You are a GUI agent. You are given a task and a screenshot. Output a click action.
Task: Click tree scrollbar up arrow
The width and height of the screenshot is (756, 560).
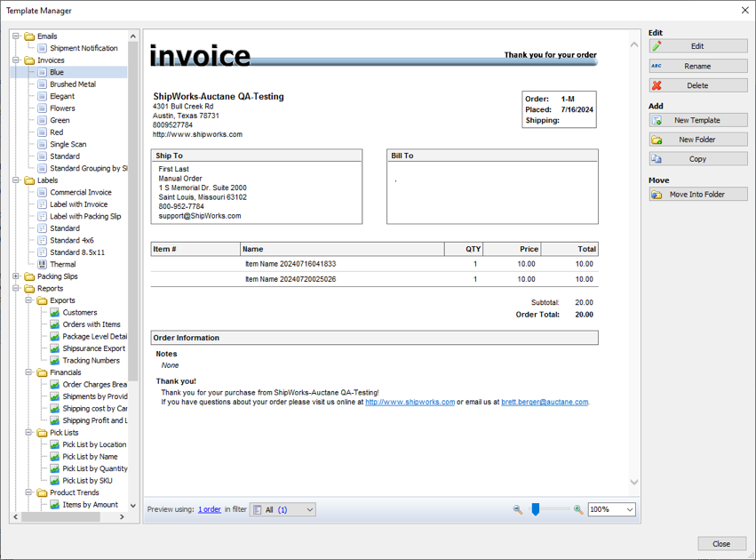pos(133,36)
